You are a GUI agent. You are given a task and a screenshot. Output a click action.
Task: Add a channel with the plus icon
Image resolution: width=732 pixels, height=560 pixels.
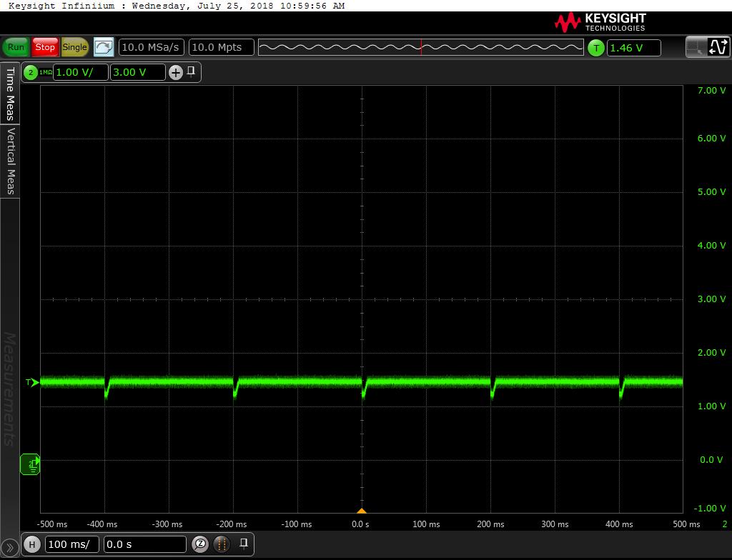coord(176,72)
